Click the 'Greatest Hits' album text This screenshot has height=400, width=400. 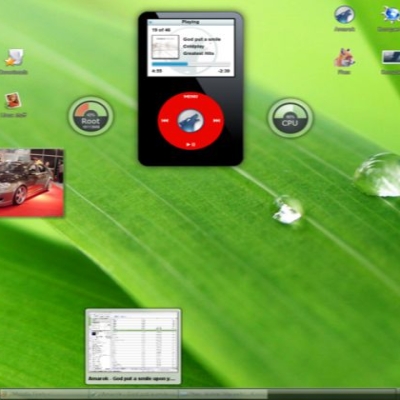(198, 53)
